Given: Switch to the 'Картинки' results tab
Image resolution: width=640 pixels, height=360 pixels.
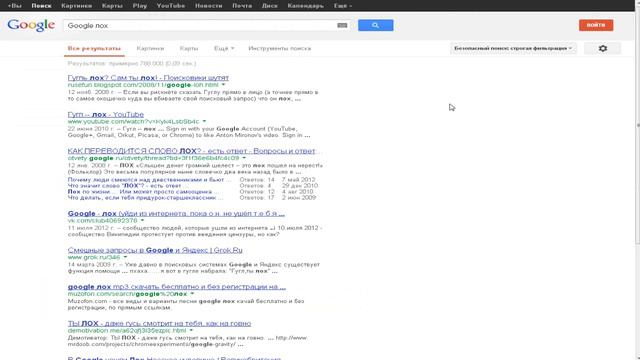Looking at the screenshot, I should (x=150, y=48).
